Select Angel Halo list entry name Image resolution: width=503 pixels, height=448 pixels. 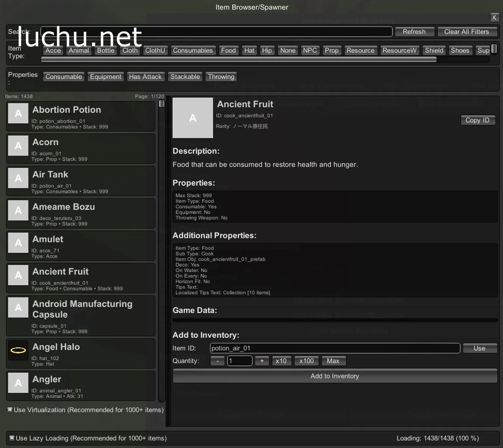[56, 347]
